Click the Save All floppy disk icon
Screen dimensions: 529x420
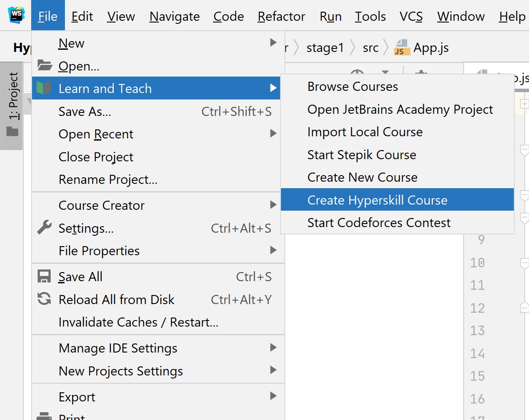44,276
